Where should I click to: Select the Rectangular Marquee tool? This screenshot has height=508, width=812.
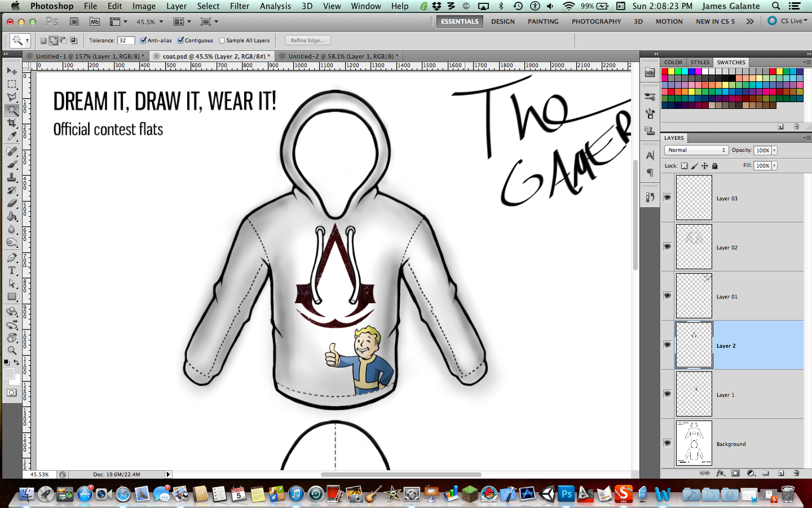pos(12,84)
